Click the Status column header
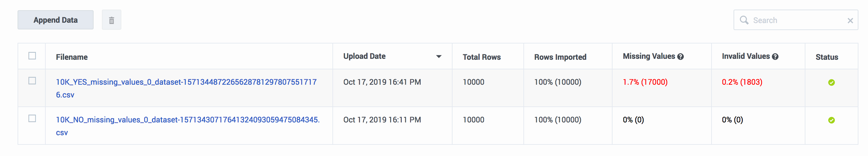The width and height of the screenshot is (868, 156). 826,57
